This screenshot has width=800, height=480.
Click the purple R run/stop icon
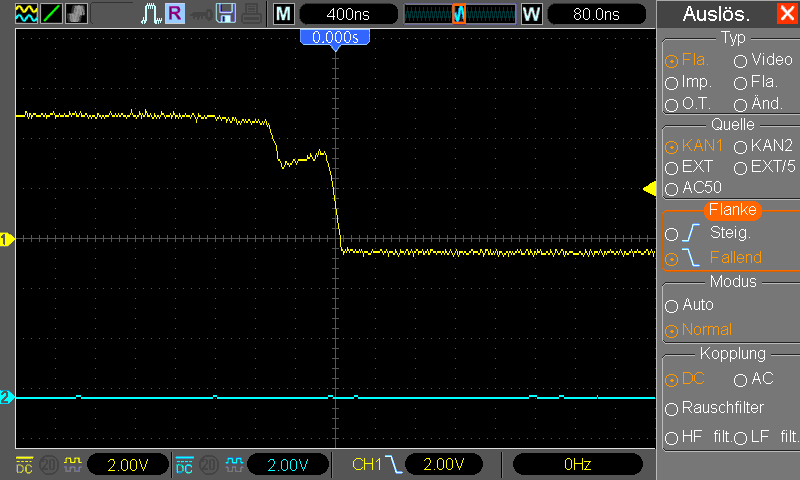pyautogui.click(x=174, y=13)
